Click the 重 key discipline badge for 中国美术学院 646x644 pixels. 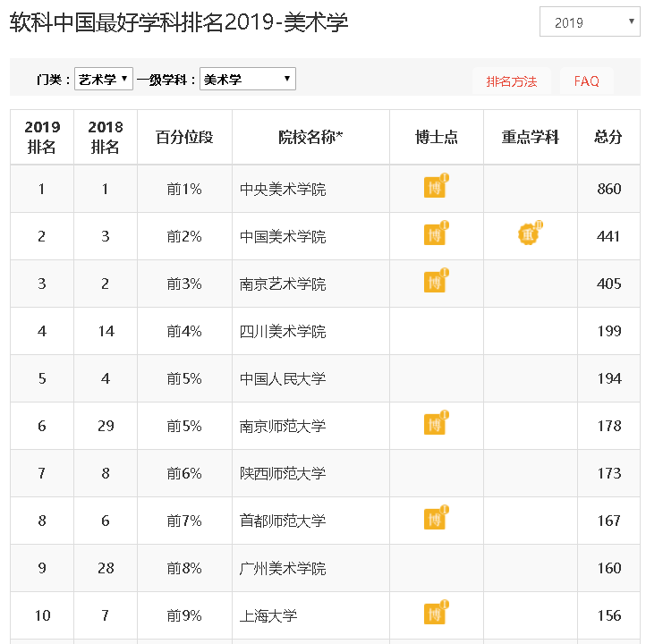[x=531, y=233]
